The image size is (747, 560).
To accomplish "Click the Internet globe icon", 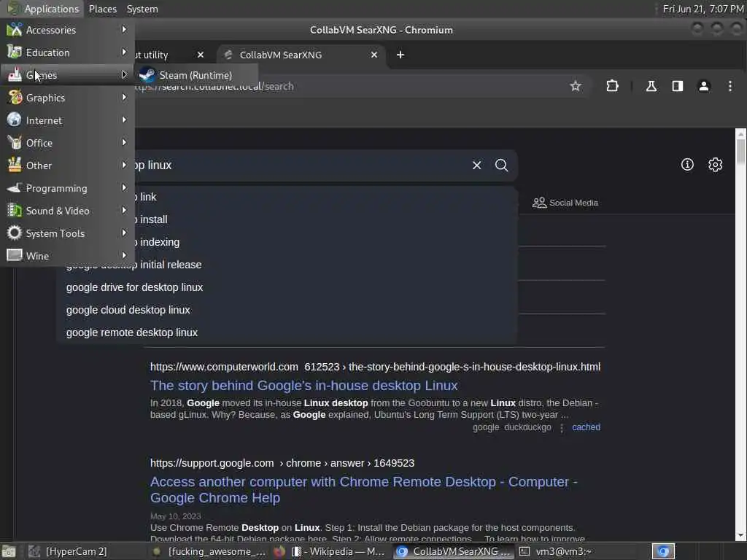I will coord(15,120).
